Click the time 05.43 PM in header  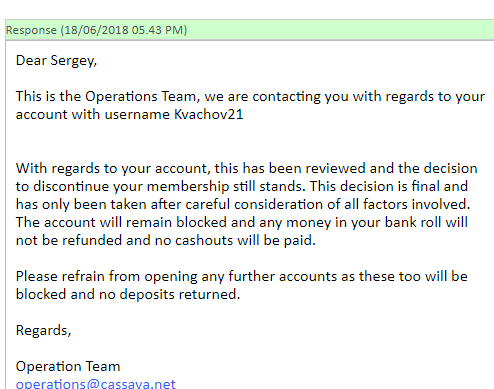(x=157, y=30)
